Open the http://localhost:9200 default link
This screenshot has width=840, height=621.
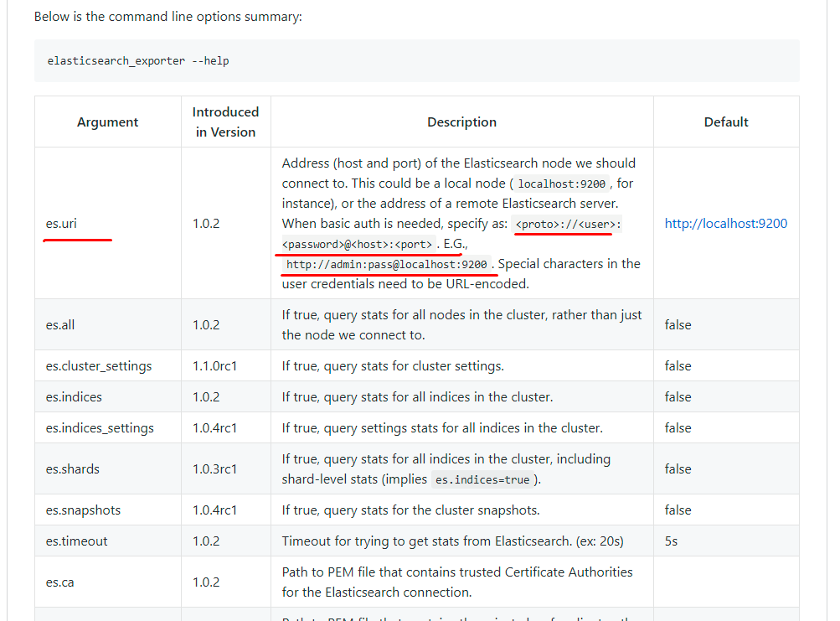726,224
